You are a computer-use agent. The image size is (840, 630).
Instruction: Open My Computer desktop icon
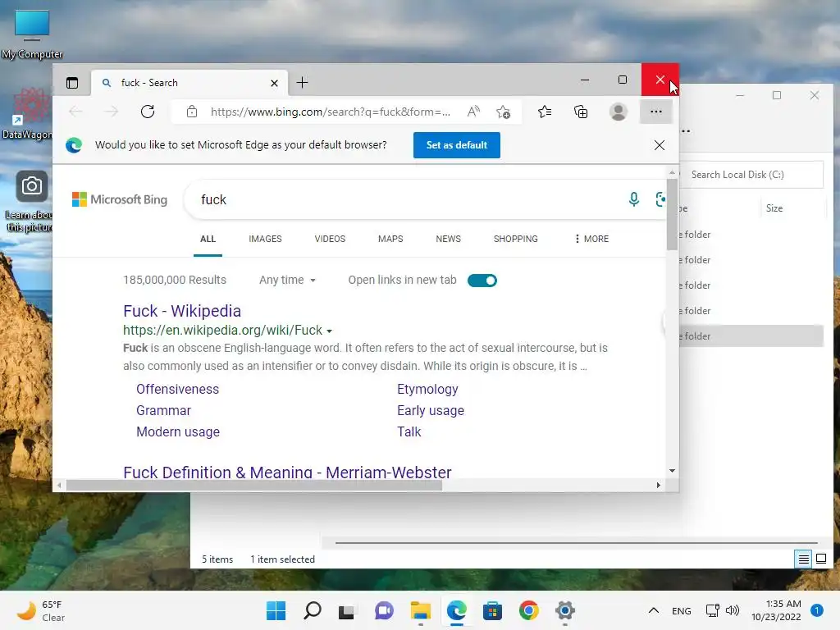[x=32, y=34]
